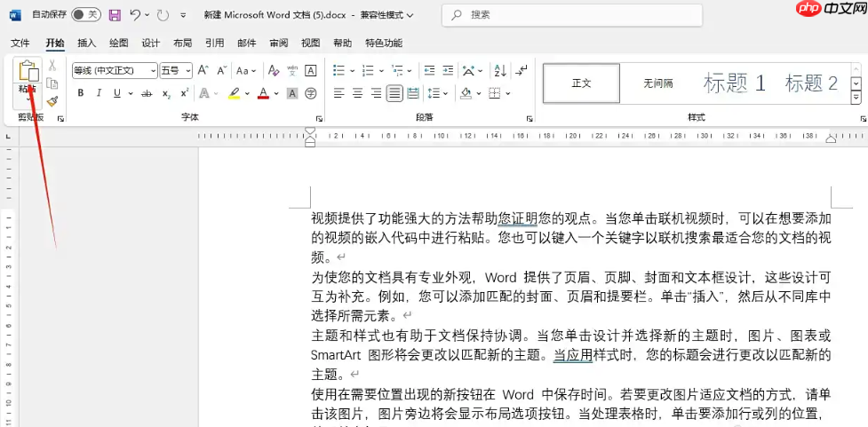
Task: Apply paragraph shading fill bucket
Action: (466, 93)
